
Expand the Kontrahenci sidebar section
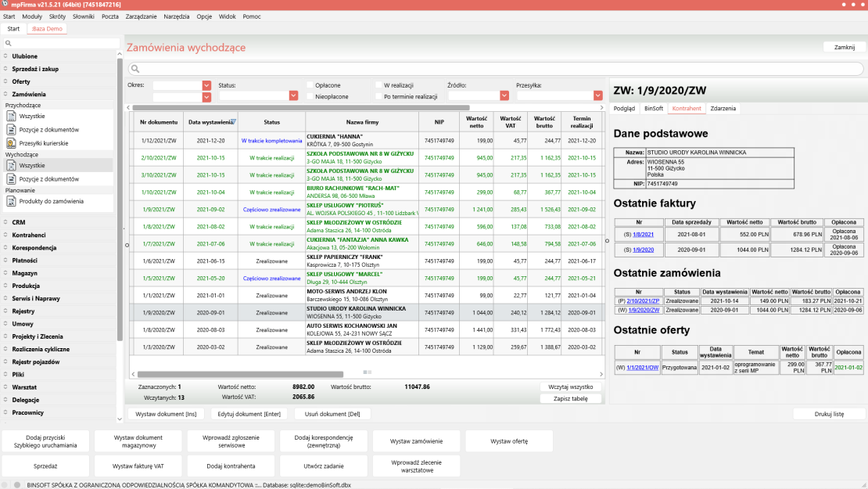(x=29, y=235)
